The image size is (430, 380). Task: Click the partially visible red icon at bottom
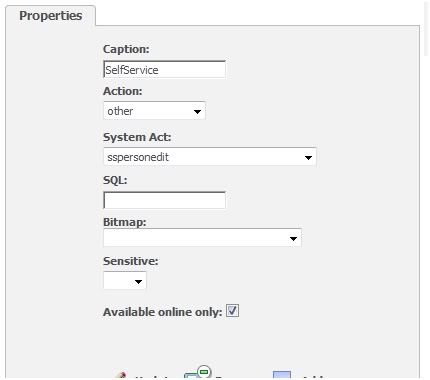122,376
